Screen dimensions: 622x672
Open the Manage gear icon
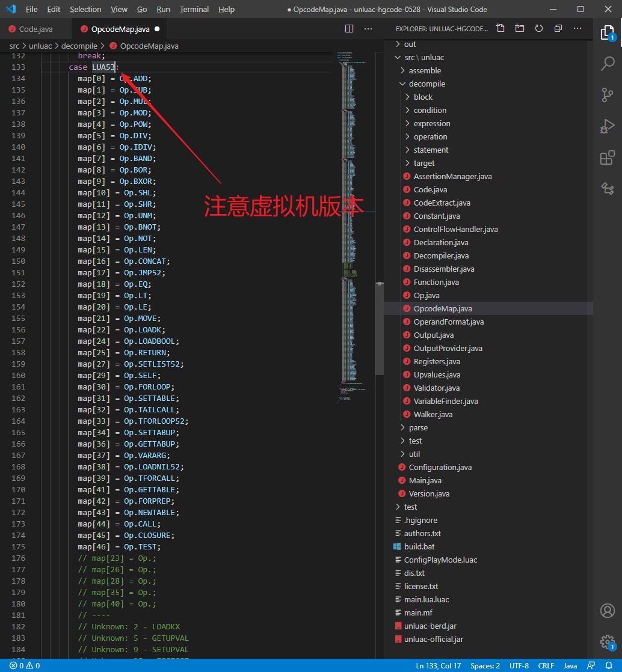click(x=608, y=642)
